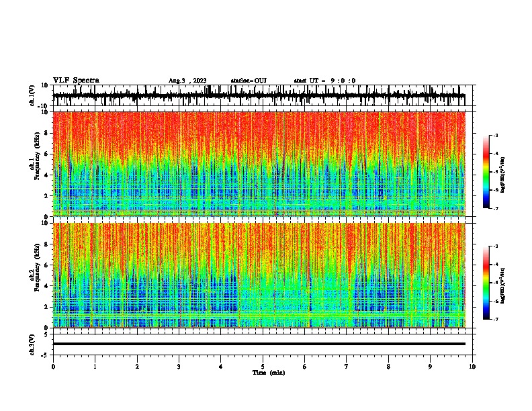The image size is (532, 411).
Task: Click the "station=OUI" header label
Action: 249,81
